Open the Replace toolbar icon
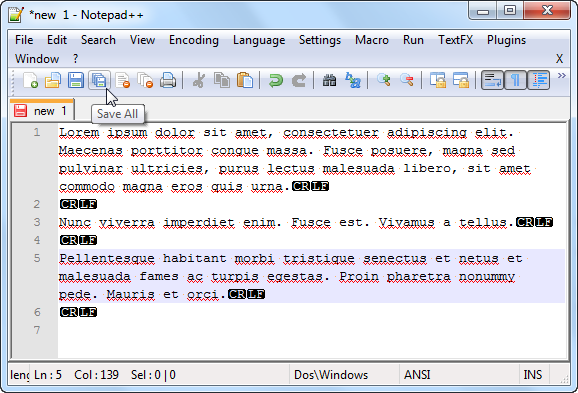 point(353,80)
